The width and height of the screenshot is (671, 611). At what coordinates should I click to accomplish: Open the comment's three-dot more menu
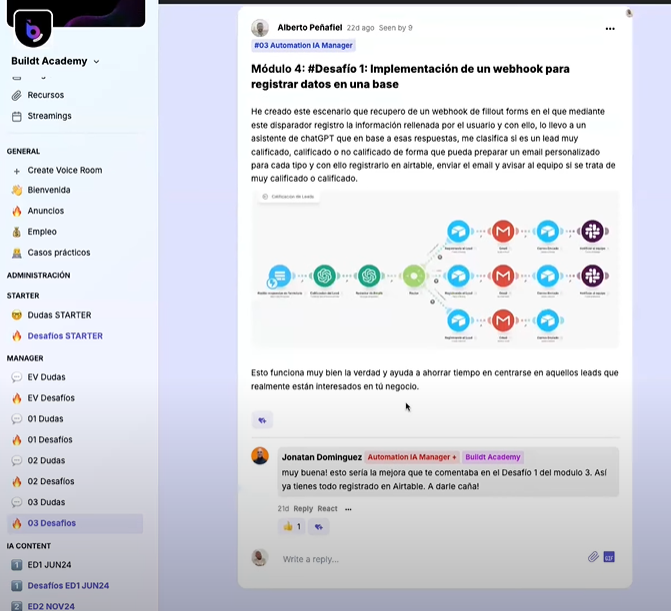pyautogui.click(x=348, y=508)
